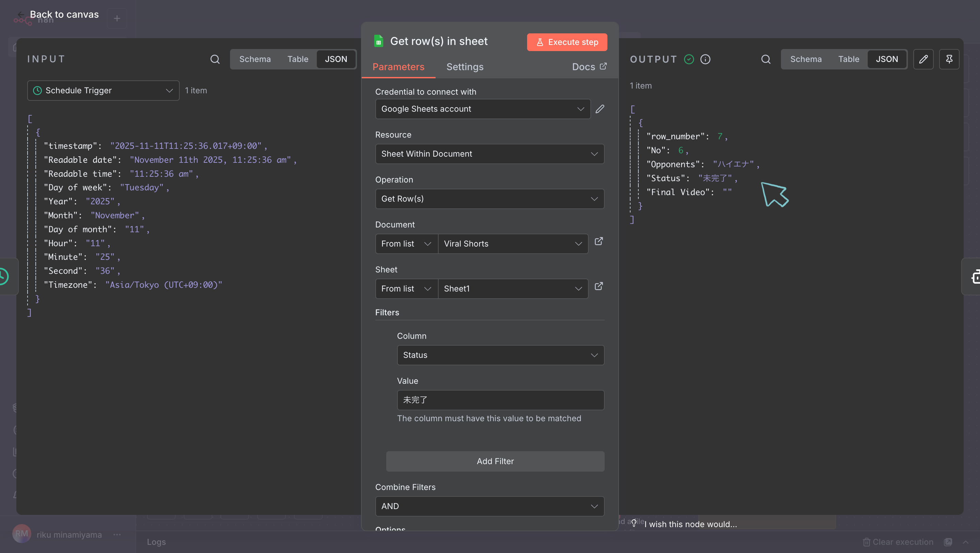This screenshot has width=980, height=553.
Task: Click the edit output pencil icon
Action: (x=923, y=59)
